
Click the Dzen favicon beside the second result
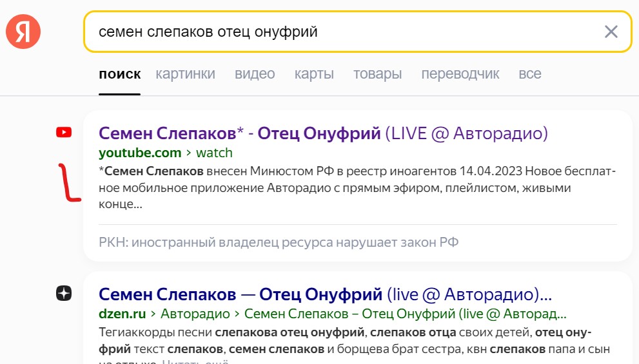(x=64, y=293)
